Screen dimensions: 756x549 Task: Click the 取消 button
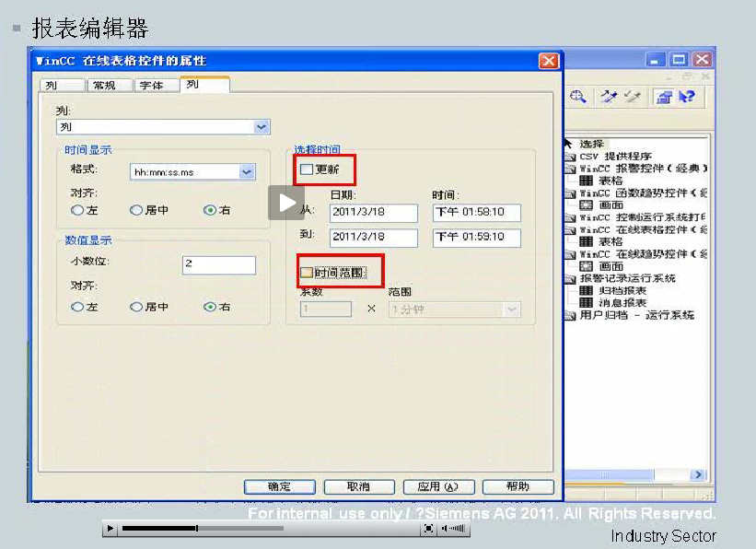point(359,486)
